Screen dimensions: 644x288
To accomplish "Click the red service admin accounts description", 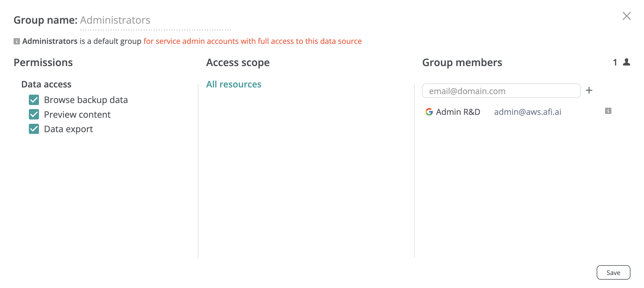I will [x=252, y=41].
